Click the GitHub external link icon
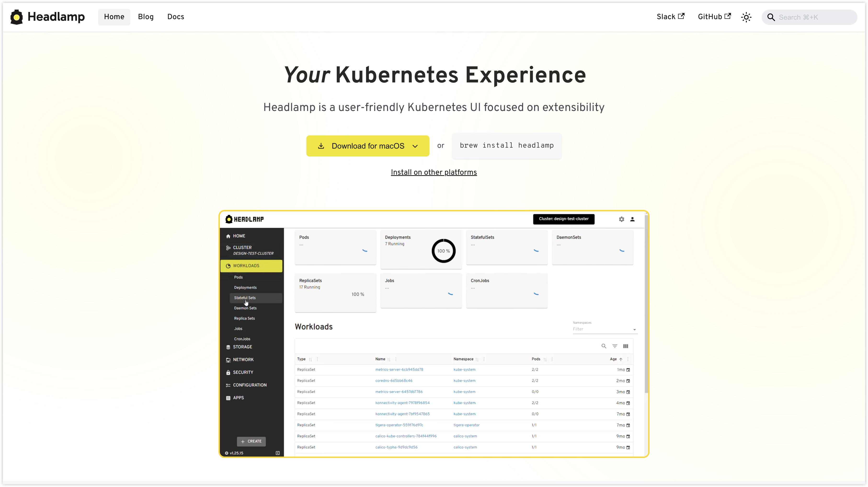 (x=727, y=16)
